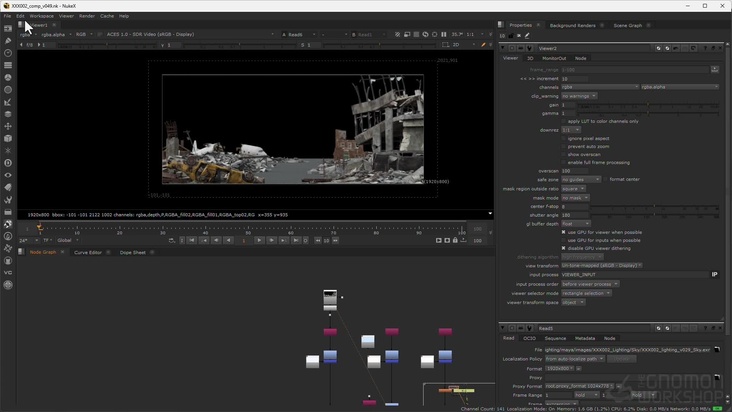Screen dimensions: 732x412
Task: Disable use GPU for viewer when possible
Action: click(563, 232)
